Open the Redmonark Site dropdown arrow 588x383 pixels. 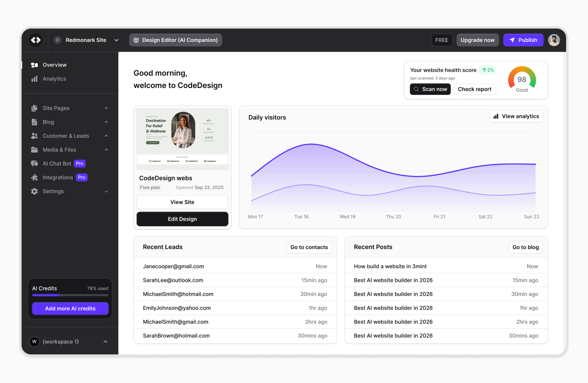tap(117, 40)
